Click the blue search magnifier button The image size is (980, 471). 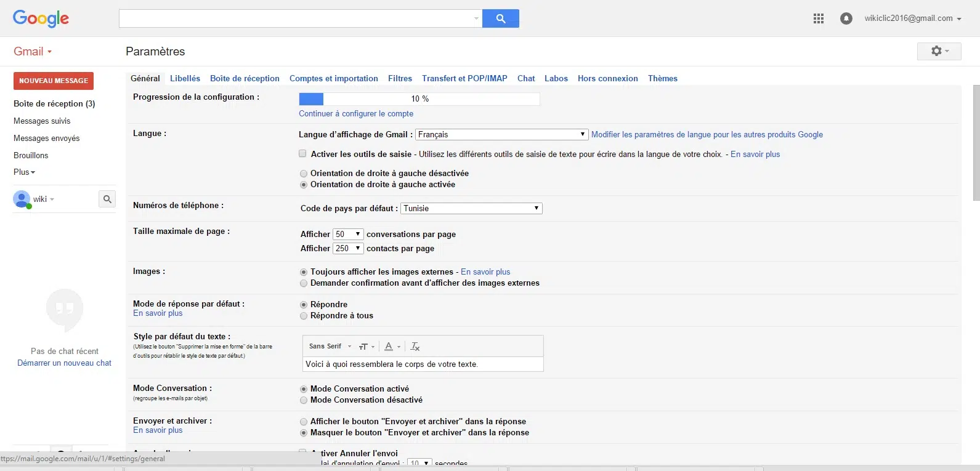(x=501, y=18)
